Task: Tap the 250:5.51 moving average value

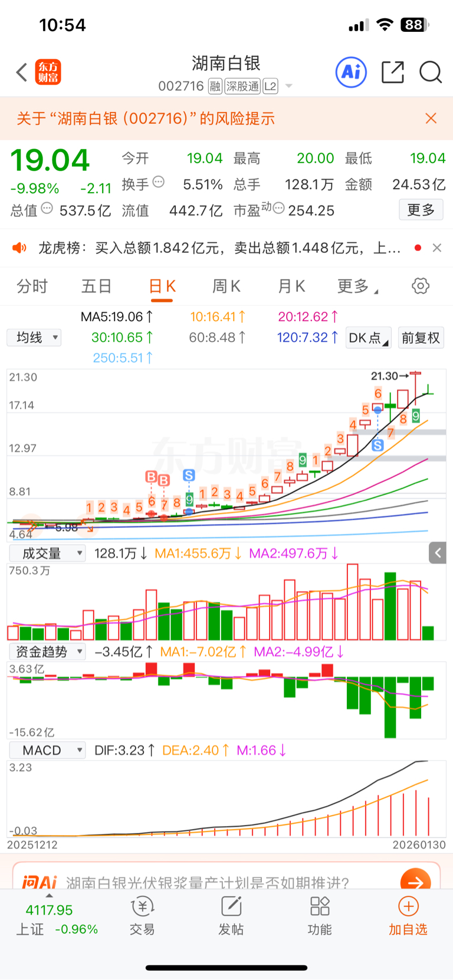Action: 123,358
